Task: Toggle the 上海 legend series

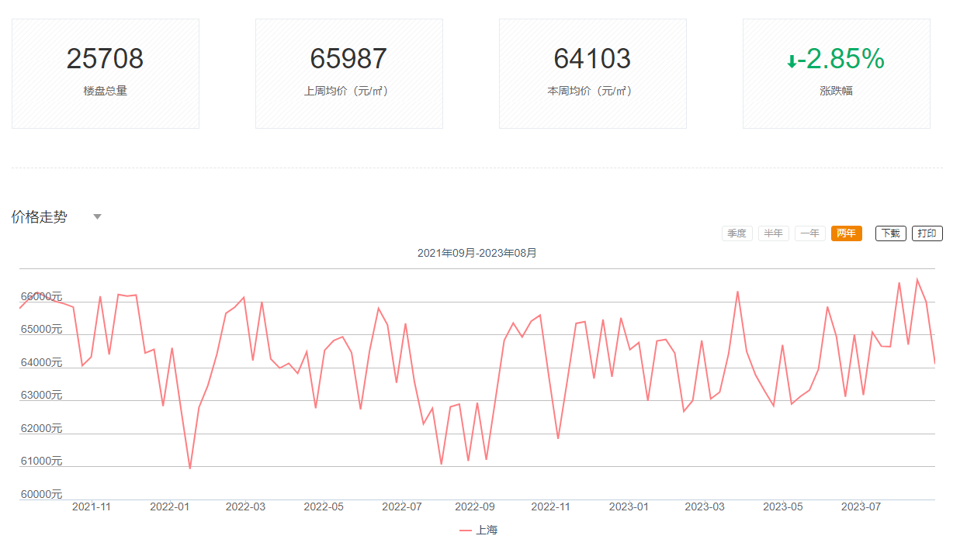Action: 487,531
